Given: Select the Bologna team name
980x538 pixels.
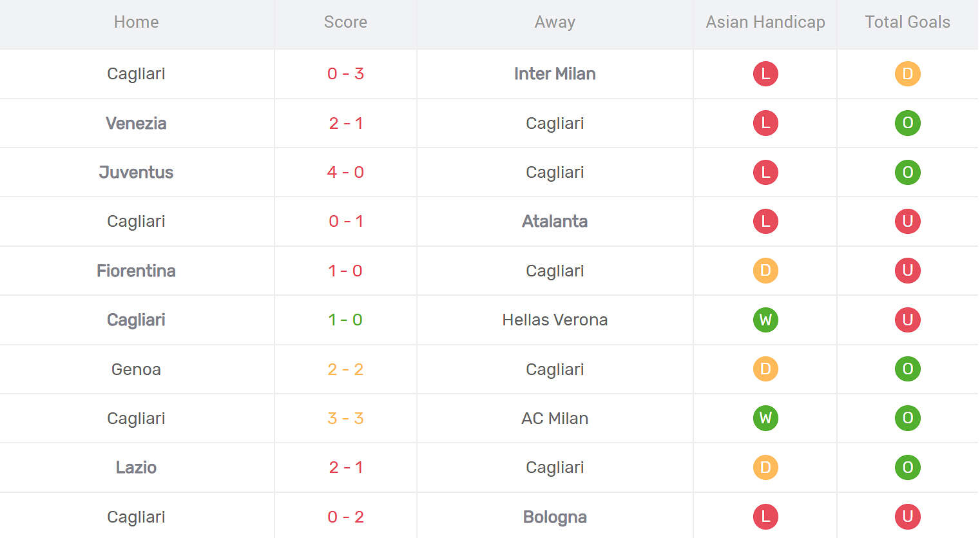Looking at the screenshot, I should (x=555, y=517).
